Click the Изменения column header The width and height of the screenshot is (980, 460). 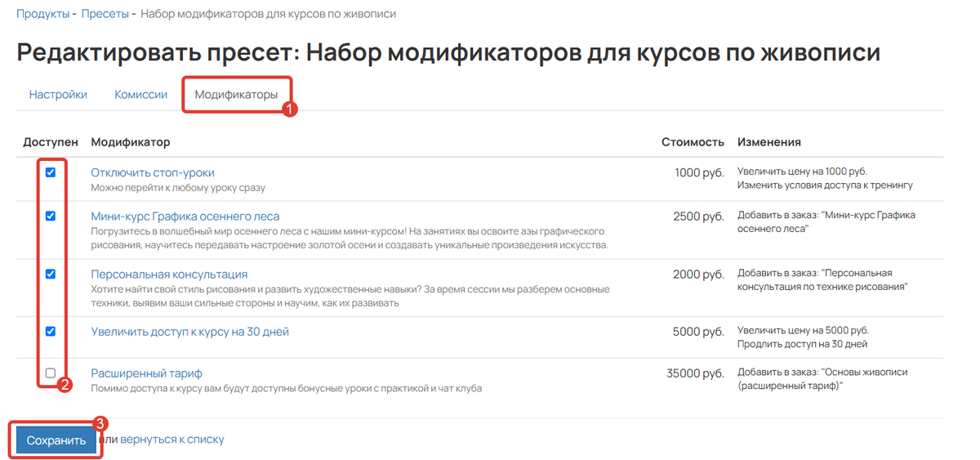[x=769, y=142]
